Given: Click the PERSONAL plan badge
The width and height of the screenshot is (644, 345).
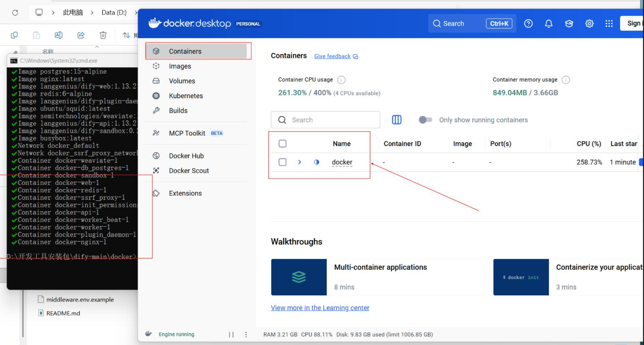Looking at the screenshot, I should pyautogui.click(x=248, y=24).
